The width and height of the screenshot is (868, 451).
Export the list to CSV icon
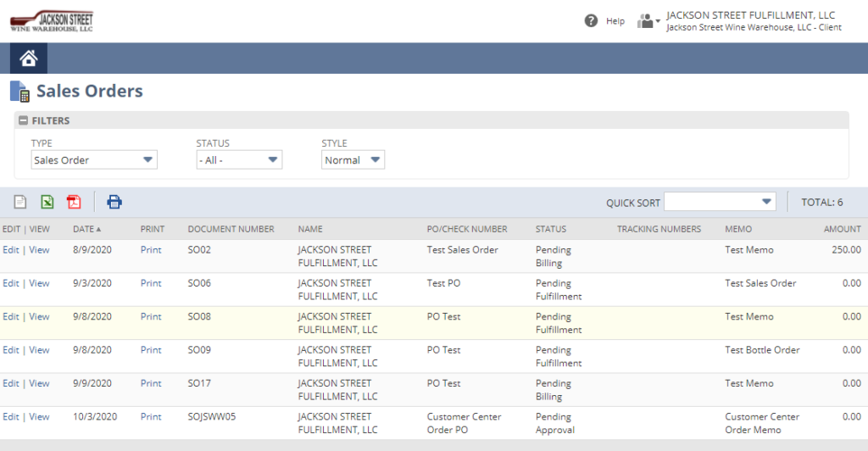[20, 202]
